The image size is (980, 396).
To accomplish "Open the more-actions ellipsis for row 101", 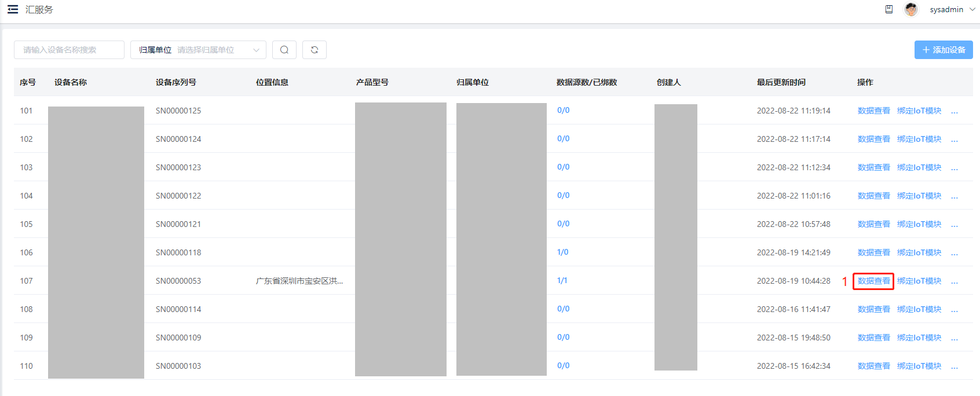I will pyautogui.click(x=955, y=112).
